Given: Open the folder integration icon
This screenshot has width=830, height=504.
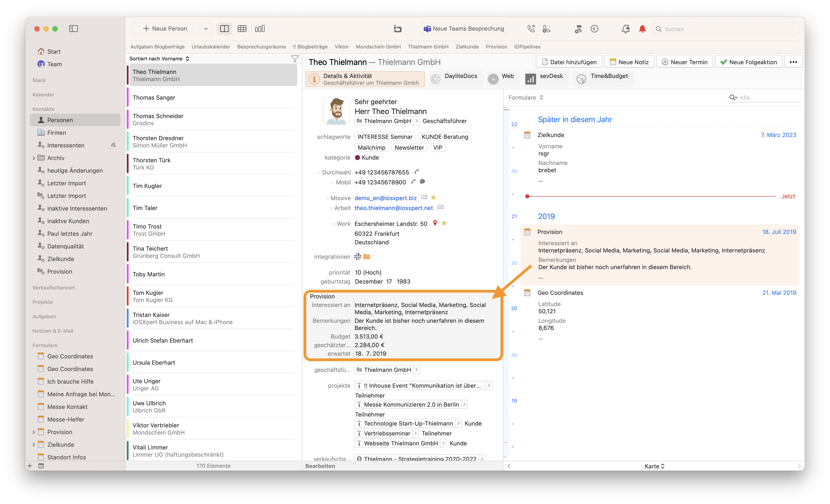Looking at the screenshot, I should point(367,257).
